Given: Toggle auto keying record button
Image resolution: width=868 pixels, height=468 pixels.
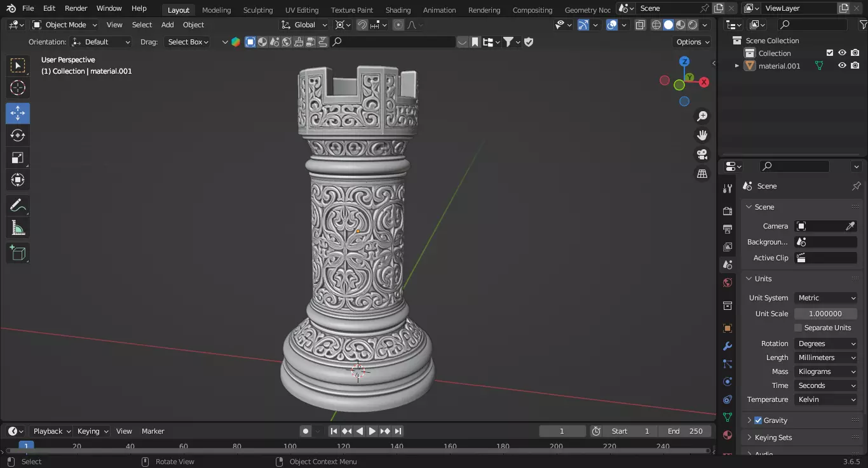Looking at the screenshot, I should click(x=306, y=431).
